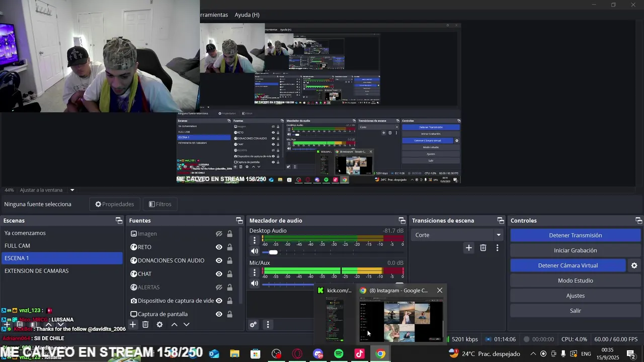Click Detener Cámara Virtual button
Image resolution: width=644 pixels, height=362 pixels.
coord(568,265)
